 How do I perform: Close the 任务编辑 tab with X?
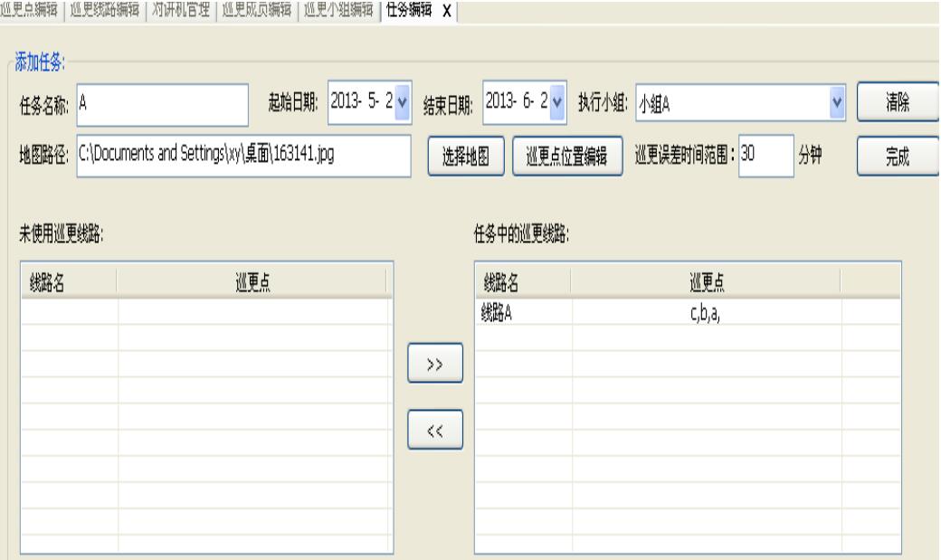(446, 11)
